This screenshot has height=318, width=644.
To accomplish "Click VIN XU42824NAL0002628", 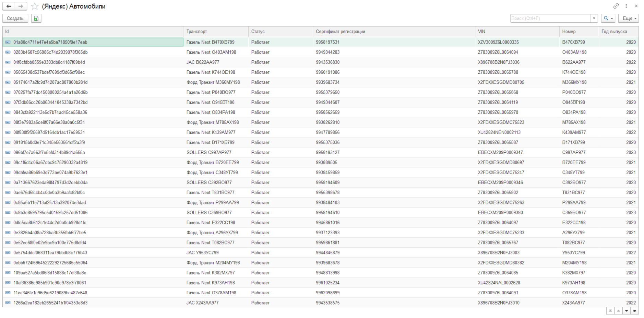I will point(499,283).
